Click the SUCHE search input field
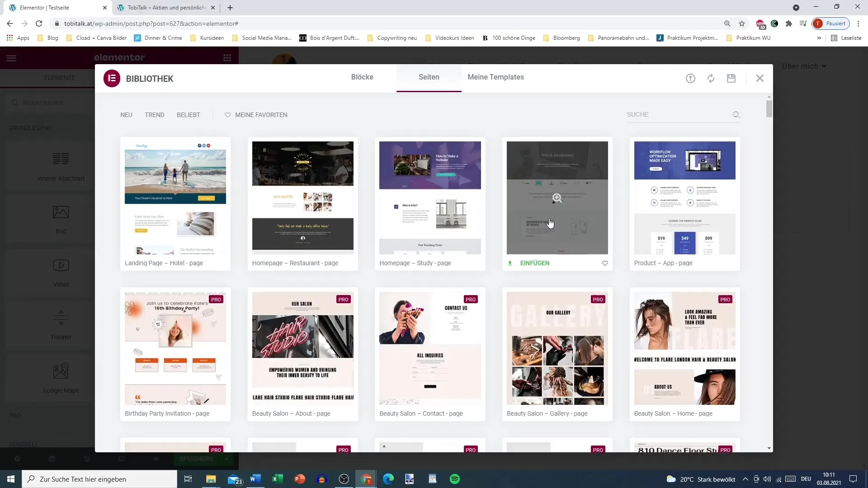The height and width of the screenshot is (488, 868). click(678, 115)
